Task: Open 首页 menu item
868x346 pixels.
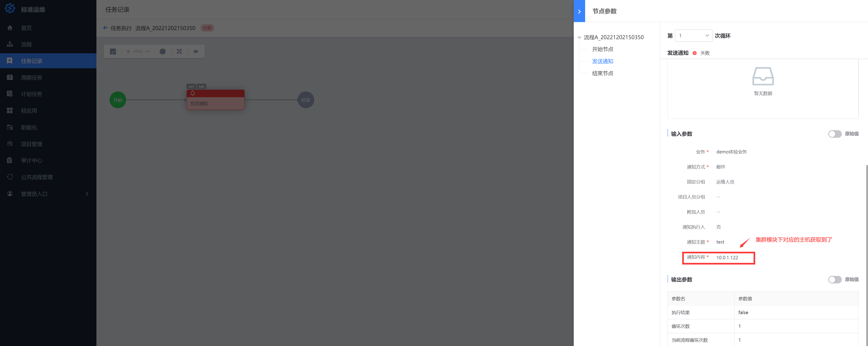Action: point(48,28)
